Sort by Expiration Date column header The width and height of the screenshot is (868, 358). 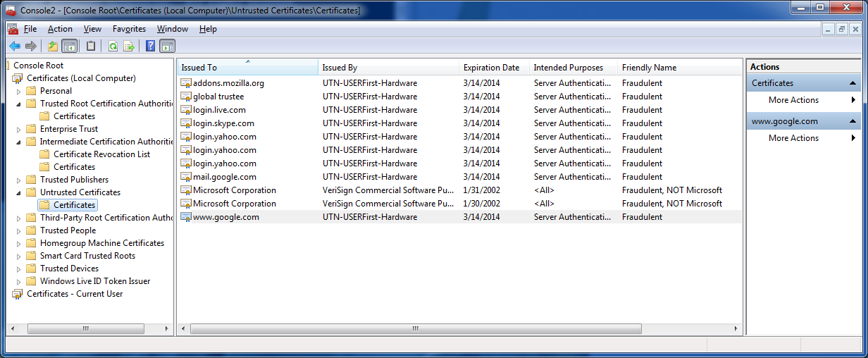click(x=491, y=68)
